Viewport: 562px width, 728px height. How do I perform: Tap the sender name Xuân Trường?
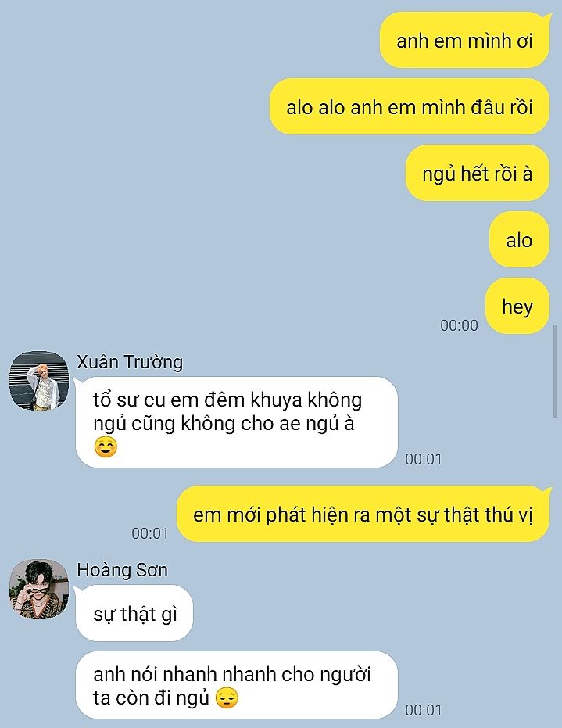(x=130, y=362)
